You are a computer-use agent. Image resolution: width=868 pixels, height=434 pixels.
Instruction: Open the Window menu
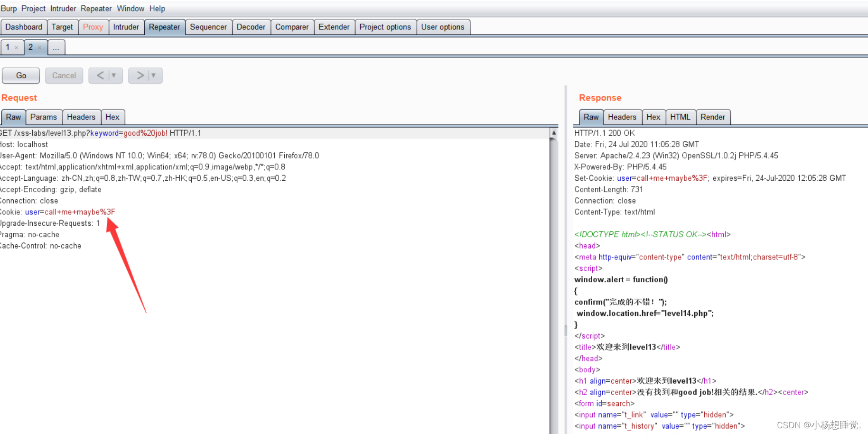point(131,9)
